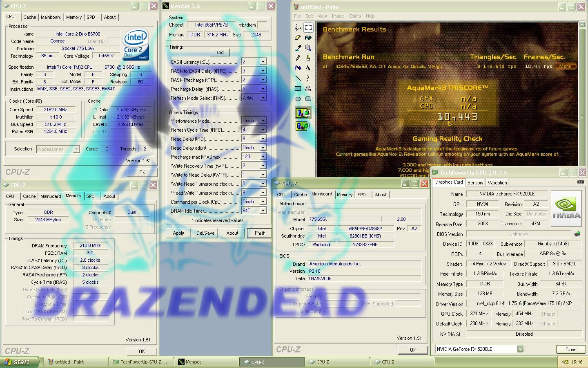Click the system clock showing 15:46

pyautogui.click(x=577, y=362)
